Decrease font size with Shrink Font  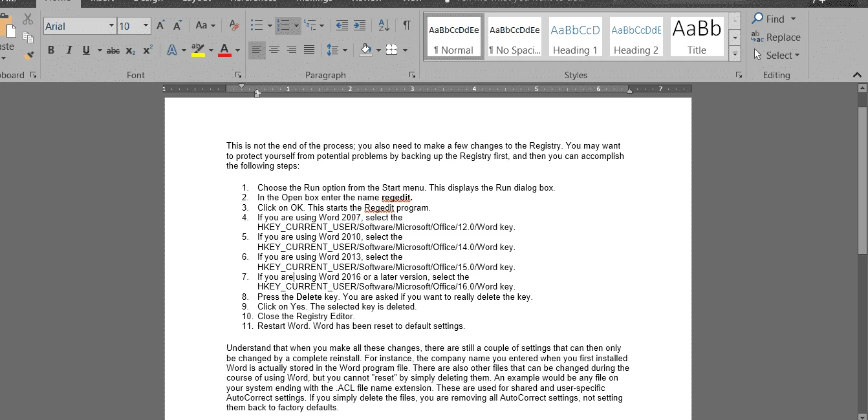pos(177,26)
